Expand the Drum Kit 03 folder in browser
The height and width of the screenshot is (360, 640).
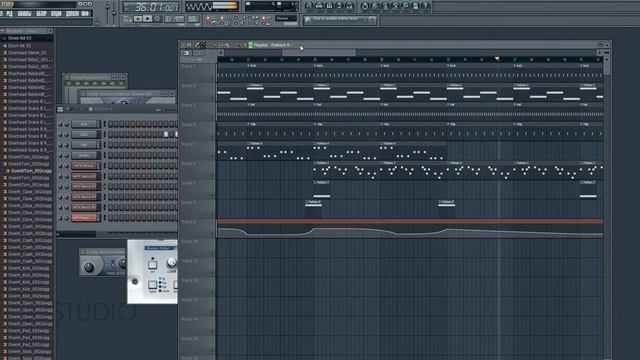pyautogui.click(x=19, y=38)
